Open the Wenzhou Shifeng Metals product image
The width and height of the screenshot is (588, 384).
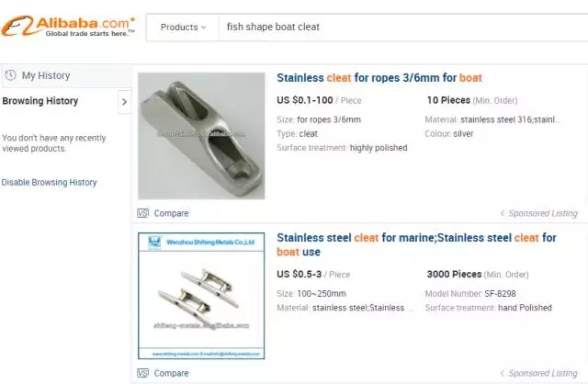click(201, 296)
